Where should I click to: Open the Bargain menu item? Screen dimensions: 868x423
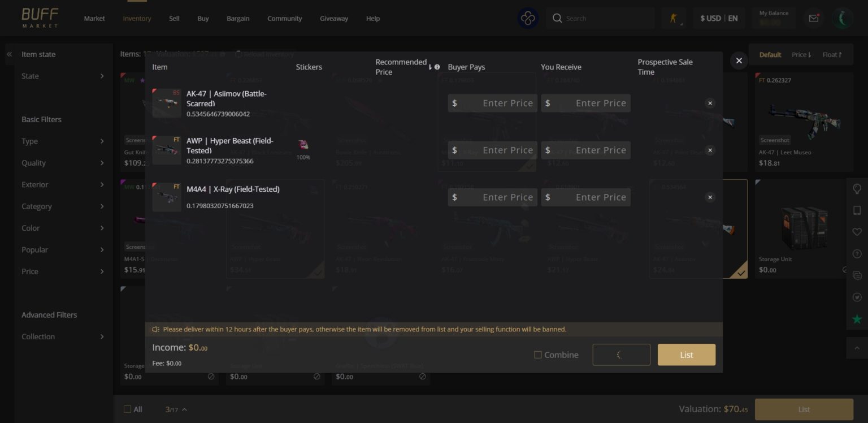[238, 19]
